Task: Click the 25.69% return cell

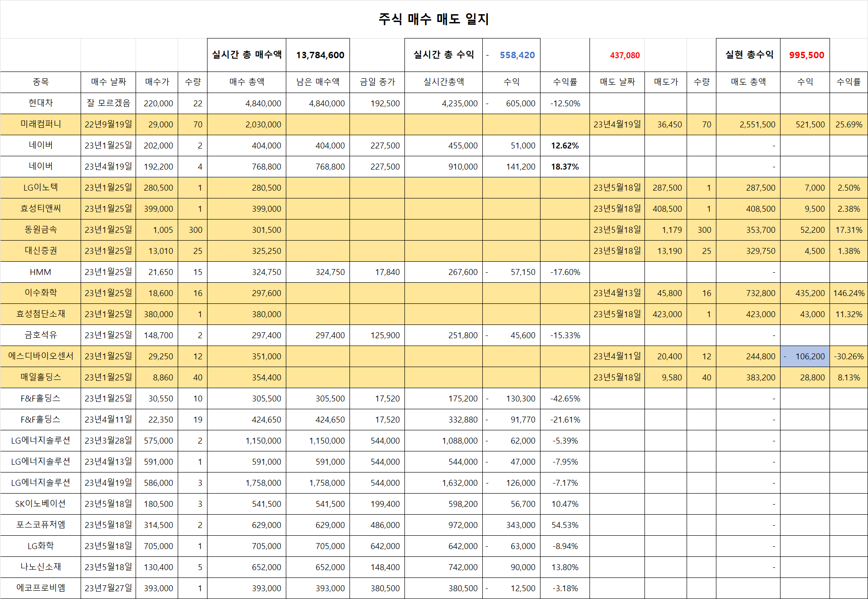Action: click(x=848, y=124)
